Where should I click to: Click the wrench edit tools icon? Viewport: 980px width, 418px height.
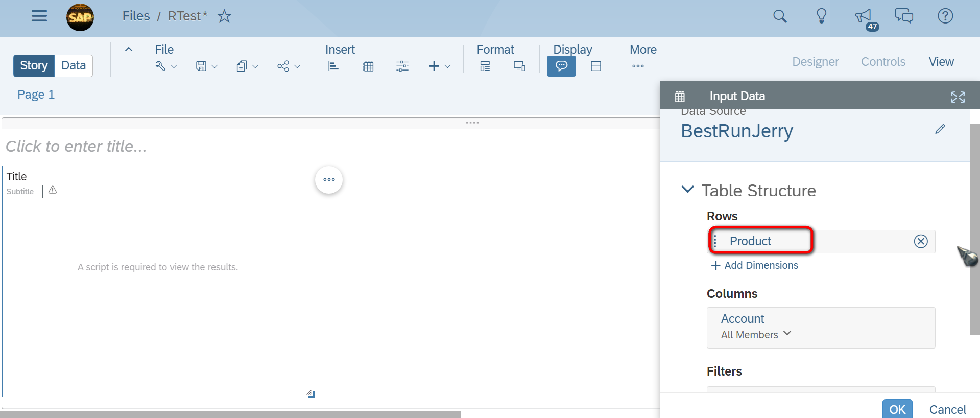coord(160,66)
